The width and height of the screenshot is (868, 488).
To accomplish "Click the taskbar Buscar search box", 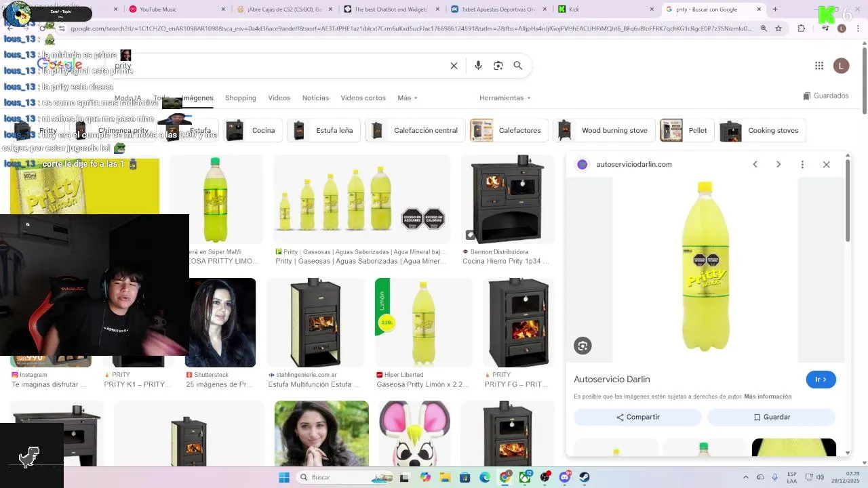I will [344, 477].
